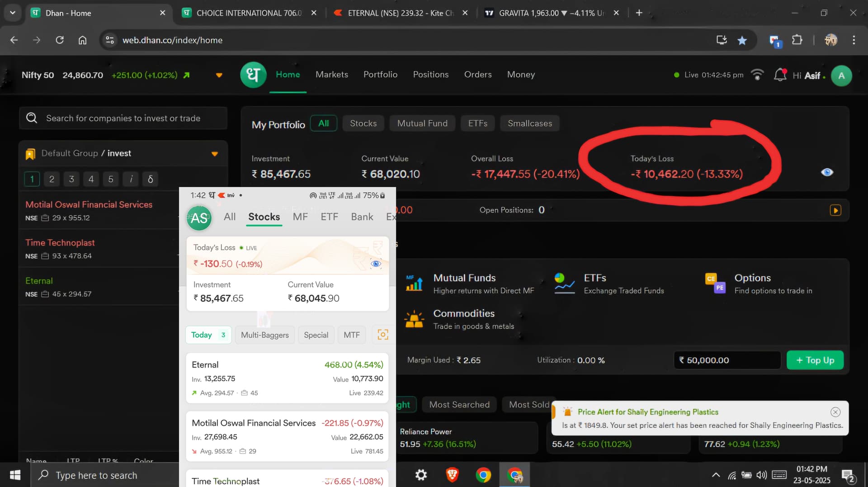This screenshot has height=487, width=868.
Task: Select the Special chip in mobile overlay
Action: [316, 335]
